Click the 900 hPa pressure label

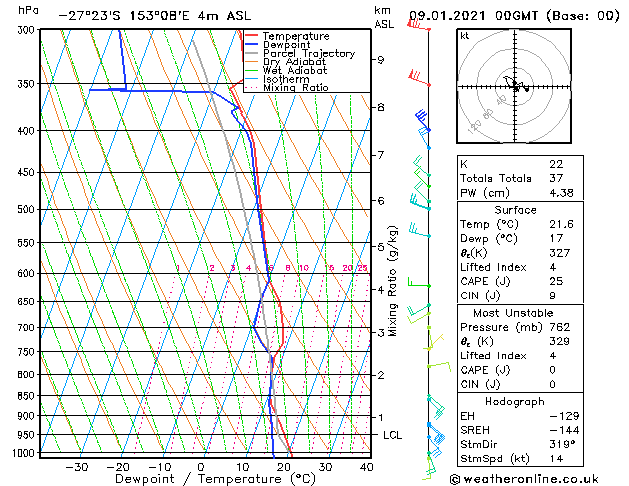pyautogui.click(x=28, y=416)
